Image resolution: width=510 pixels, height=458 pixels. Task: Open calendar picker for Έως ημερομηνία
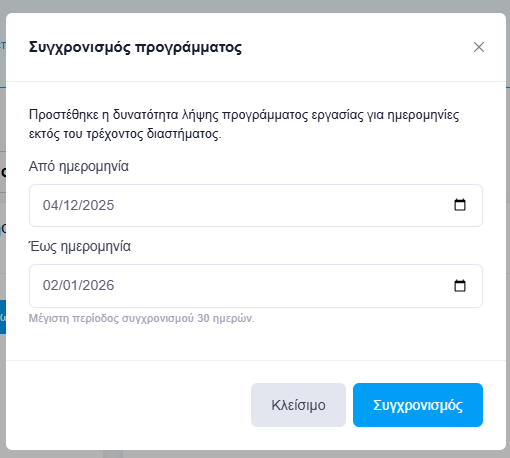[x=460, y=286]
